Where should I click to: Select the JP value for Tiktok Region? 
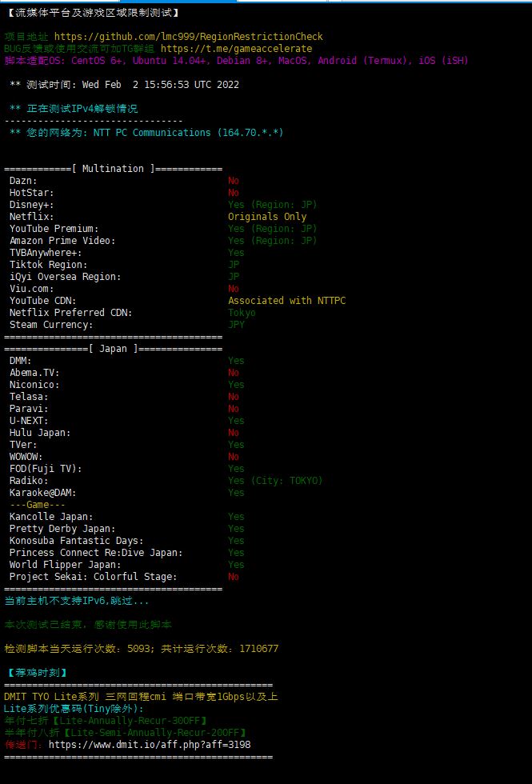tap(234, 265)
